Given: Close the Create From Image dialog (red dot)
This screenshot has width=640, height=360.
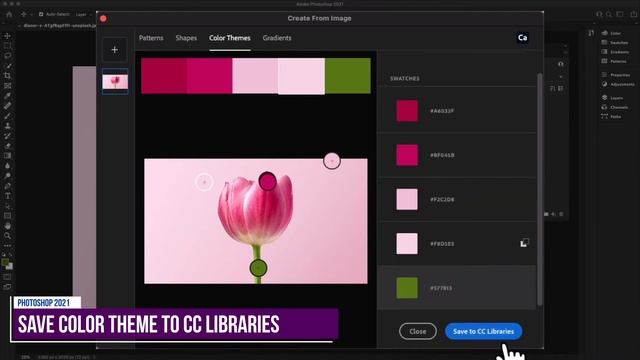Looking at the screenshot, I should [x=103, y=18].
